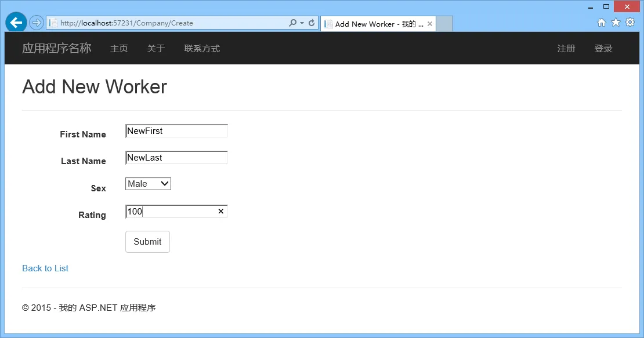Open browser tools gear icon
This screenshot has height=338, width=644.
(630, 23)
